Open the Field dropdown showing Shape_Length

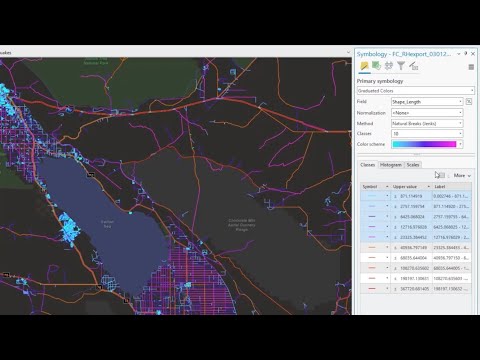[427, 102]
